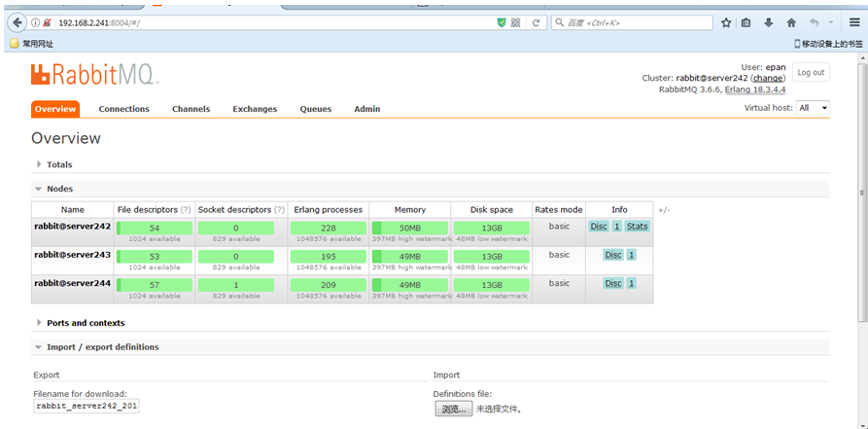868x429 pixels.
Task: Click the basic rates mode cell for server243
Action: click(559, 255)
